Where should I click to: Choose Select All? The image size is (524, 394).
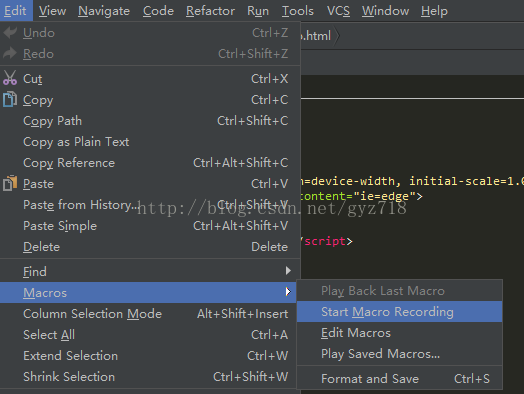click(x=150, y=335)
